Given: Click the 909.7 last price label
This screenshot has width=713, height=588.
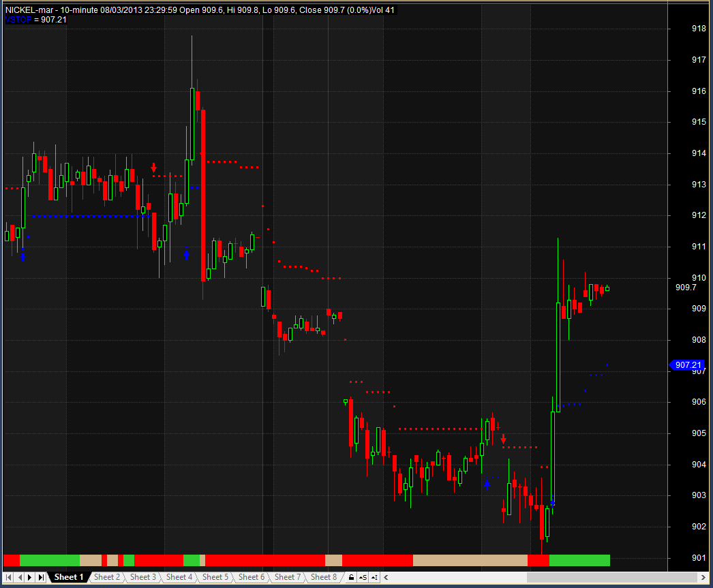Looking at the screenshot, I should point(686,287).
